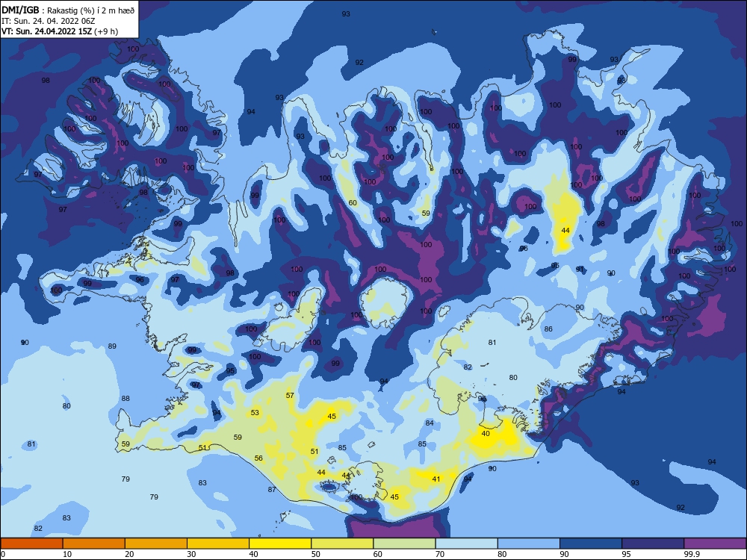Screen dimensions: 747x560
Task: Click the 50–60 pale yellow legend swatch
Action: [x=342, y=544]
